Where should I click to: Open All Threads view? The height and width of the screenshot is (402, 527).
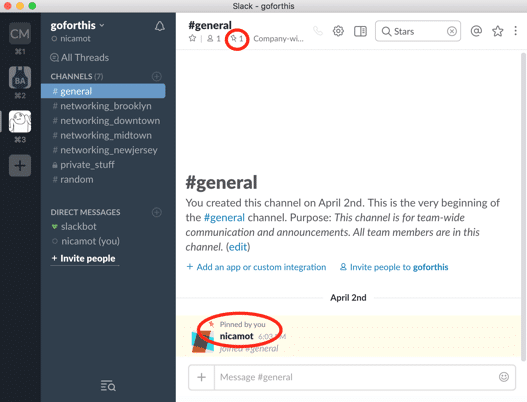click(x=80, y=57)
